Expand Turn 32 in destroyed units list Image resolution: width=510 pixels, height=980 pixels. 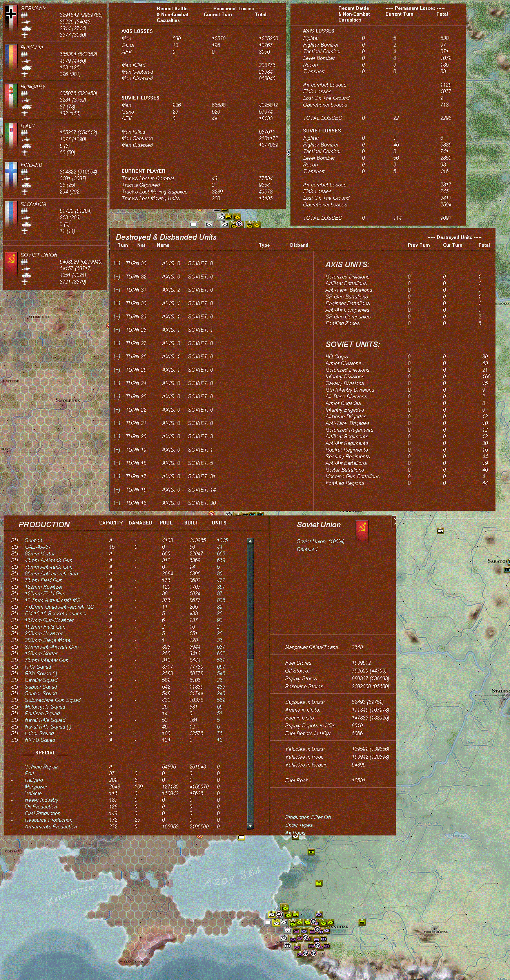click(117, 277)
